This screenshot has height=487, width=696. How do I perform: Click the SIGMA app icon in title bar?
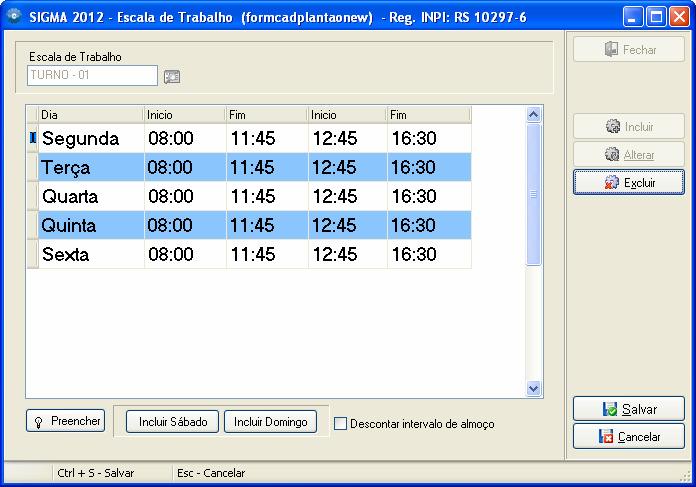click(x=14, y=16)
